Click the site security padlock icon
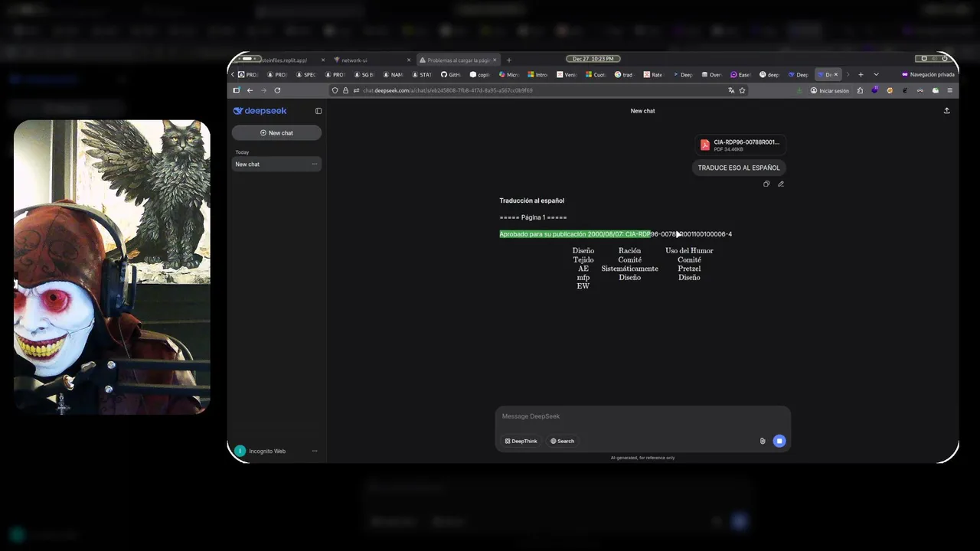Viewport: 980px width, 551px height. pyautogui.click(x=345, y=90)
